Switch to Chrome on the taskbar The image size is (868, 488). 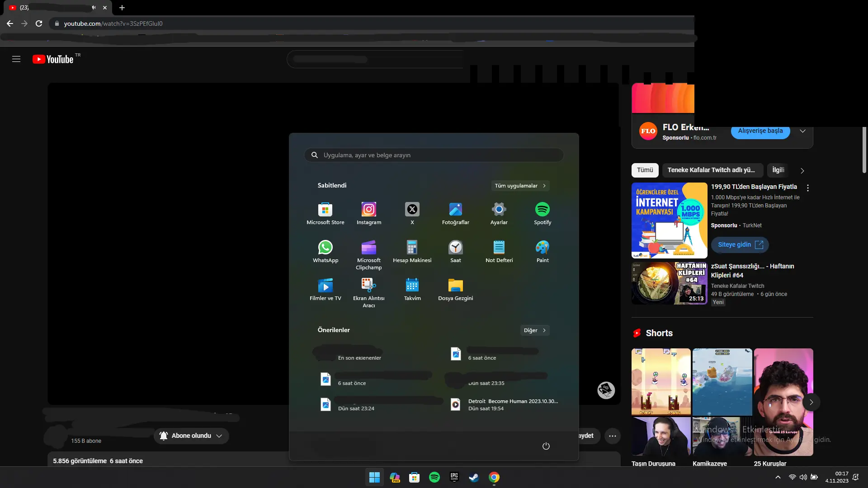coord(494,477)
